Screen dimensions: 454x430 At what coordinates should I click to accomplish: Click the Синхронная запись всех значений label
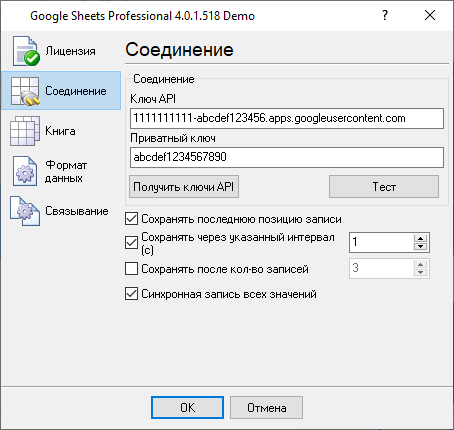[x=229, y=294]
